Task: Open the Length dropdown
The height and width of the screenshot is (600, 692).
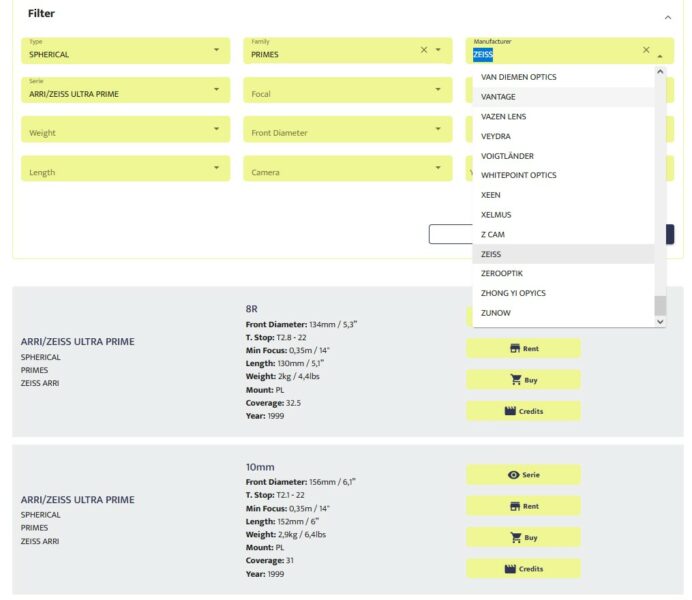Action: coord(125,169)
